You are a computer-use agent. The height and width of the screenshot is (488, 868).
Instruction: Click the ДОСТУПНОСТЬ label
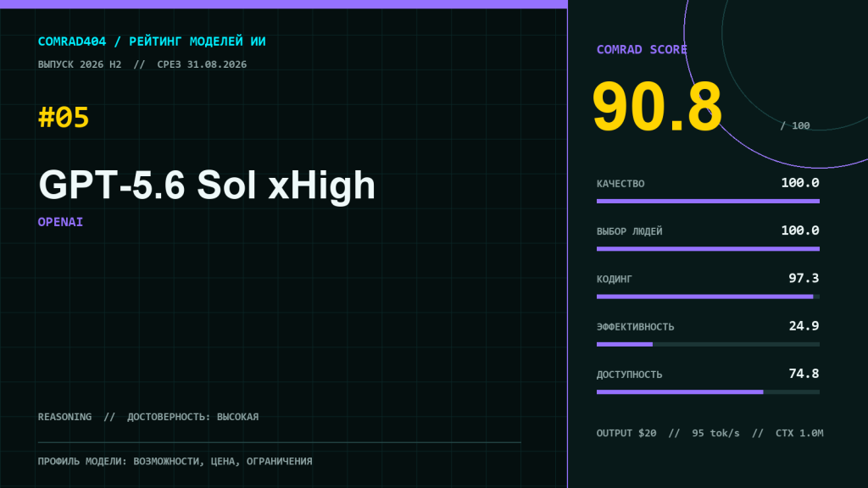pos(630,374)
